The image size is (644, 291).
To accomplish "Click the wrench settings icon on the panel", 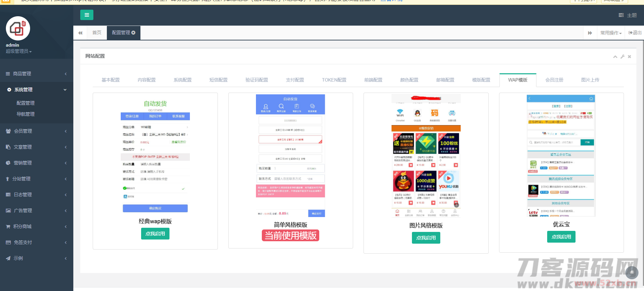I will 622,57.
